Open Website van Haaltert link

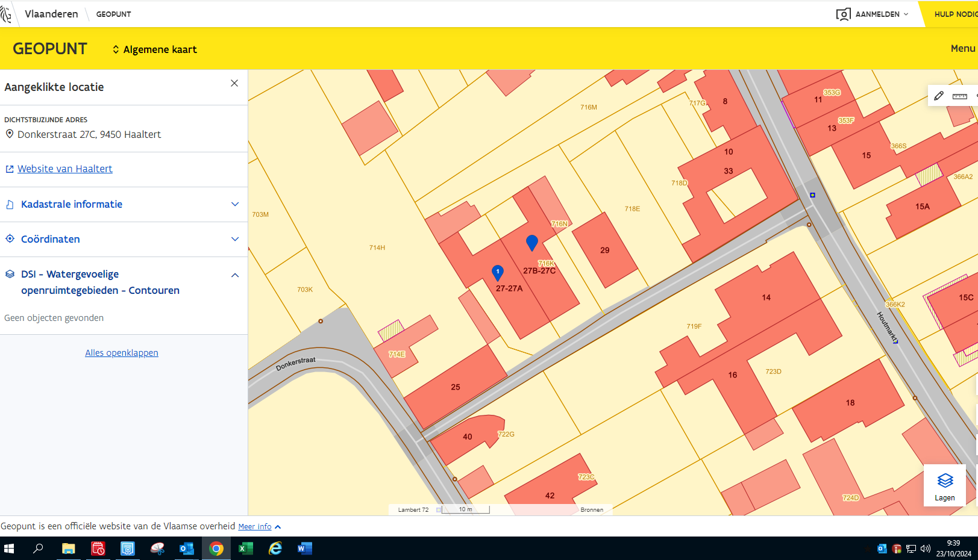pos(64,169)
